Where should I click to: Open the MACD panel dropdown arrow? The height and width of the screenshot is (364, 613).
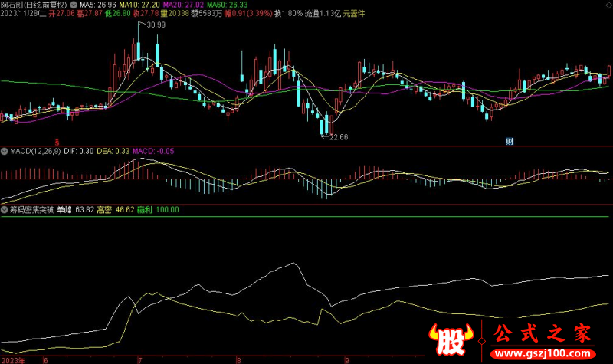tap(4, 151)
